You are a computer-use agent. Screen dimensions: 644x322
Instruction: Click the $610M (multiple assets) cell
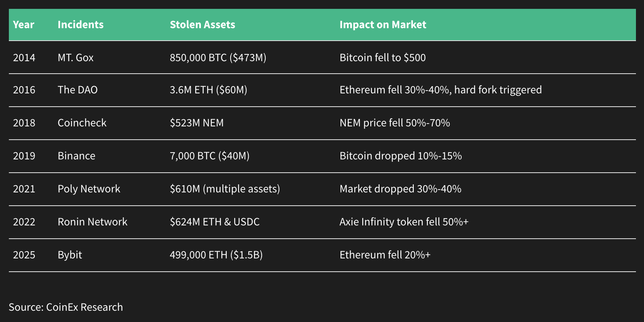[225, 189]
